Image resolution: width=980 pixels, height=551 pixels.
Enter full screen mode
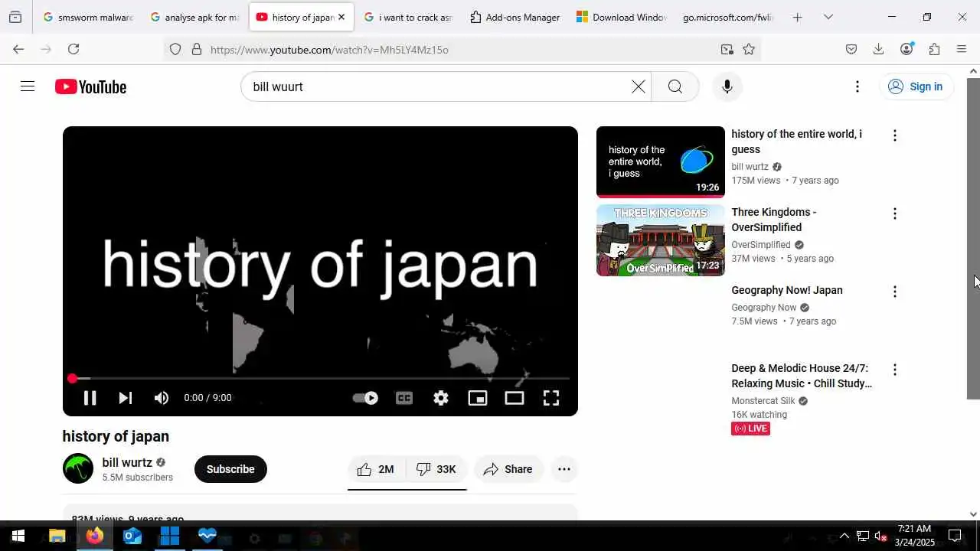(551, 398)
